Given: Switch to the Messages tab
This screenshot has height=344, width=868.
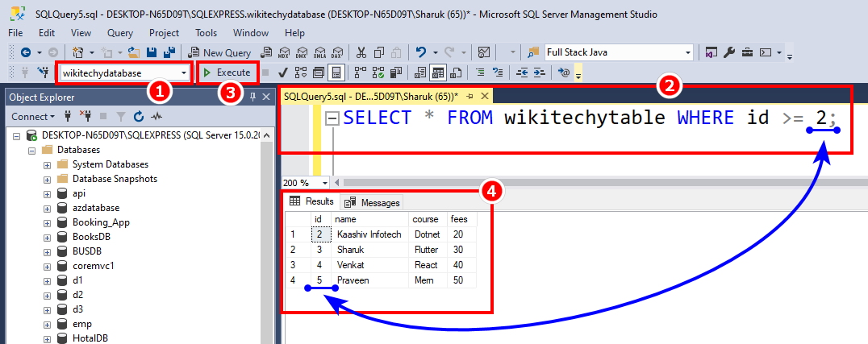Looking at the screenshot, I should pos(373,202).
